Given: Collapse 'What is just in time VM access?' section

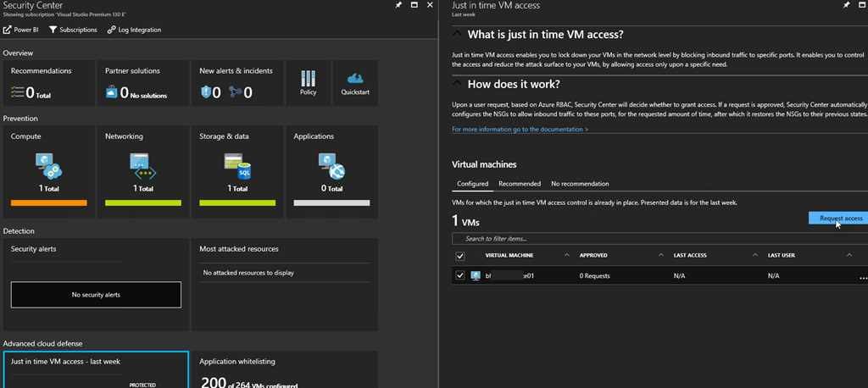Looking at the screenshot, I should tap(458, 35).
